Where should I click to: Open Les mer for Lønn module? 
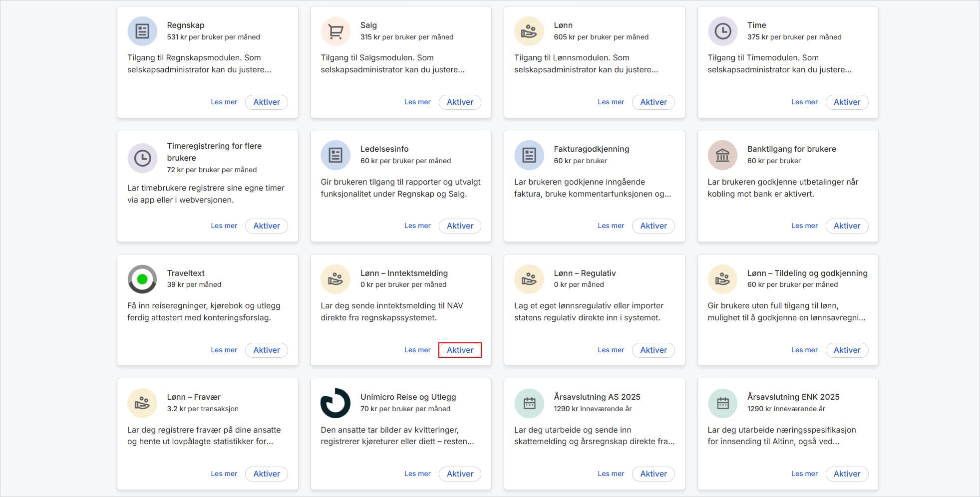click(611, 102)
